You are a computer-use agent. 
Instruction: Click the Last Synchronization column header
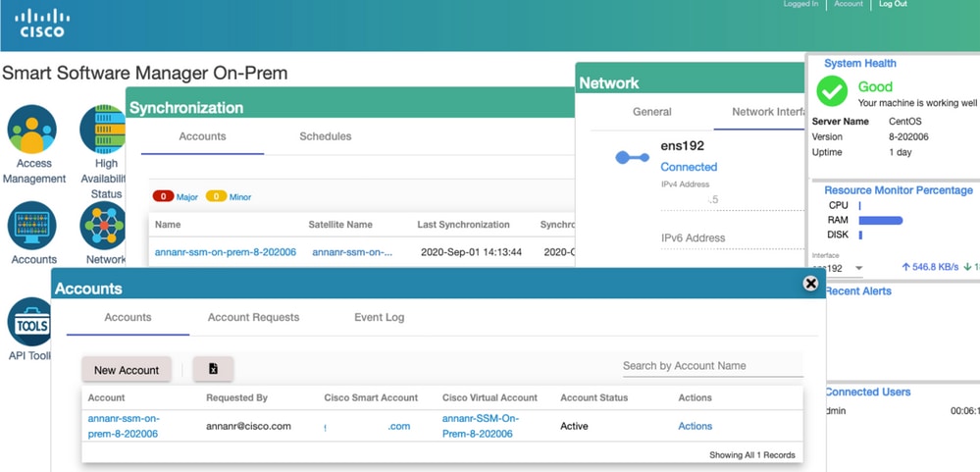pyautogui.click(x=463, y=225)
